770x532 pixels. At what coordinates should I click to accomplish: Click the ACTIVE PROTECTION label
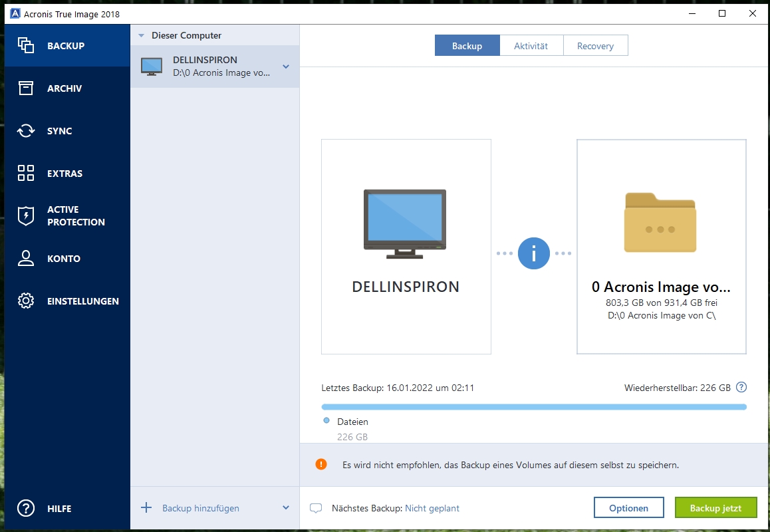pos(76,215)
